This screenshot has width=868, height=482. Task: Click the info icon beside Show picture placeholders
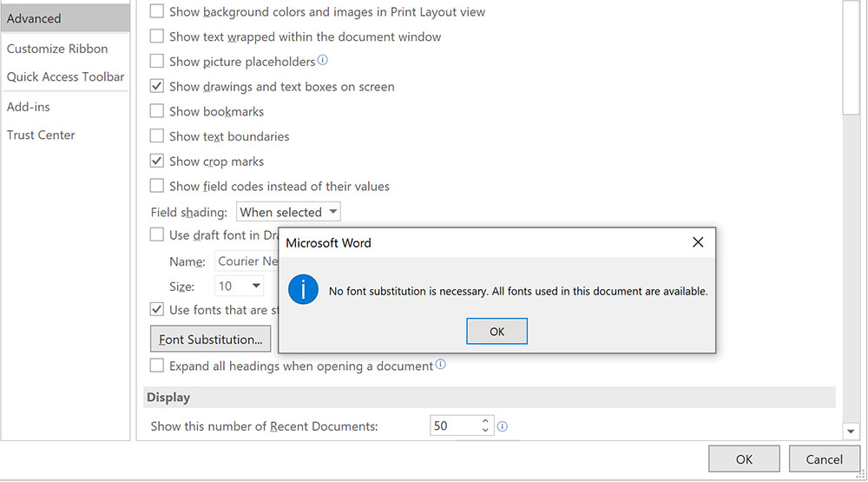point(322,60)
